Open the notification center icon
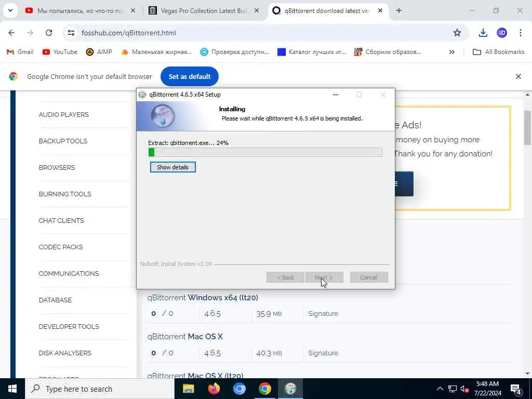The width and height of the screenshot is (532, 399). [x=515, y=389]
